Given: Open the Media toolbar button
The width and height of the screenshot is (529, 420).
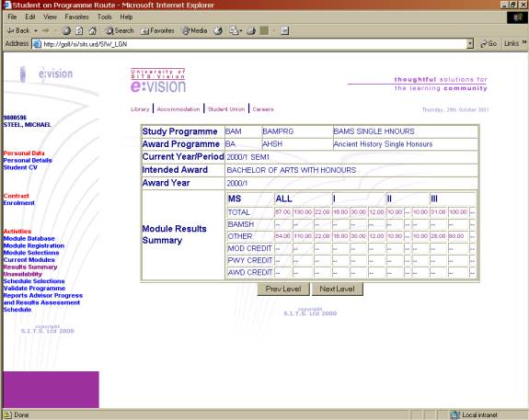Looking at the screenshot, I should coord(195,30).
